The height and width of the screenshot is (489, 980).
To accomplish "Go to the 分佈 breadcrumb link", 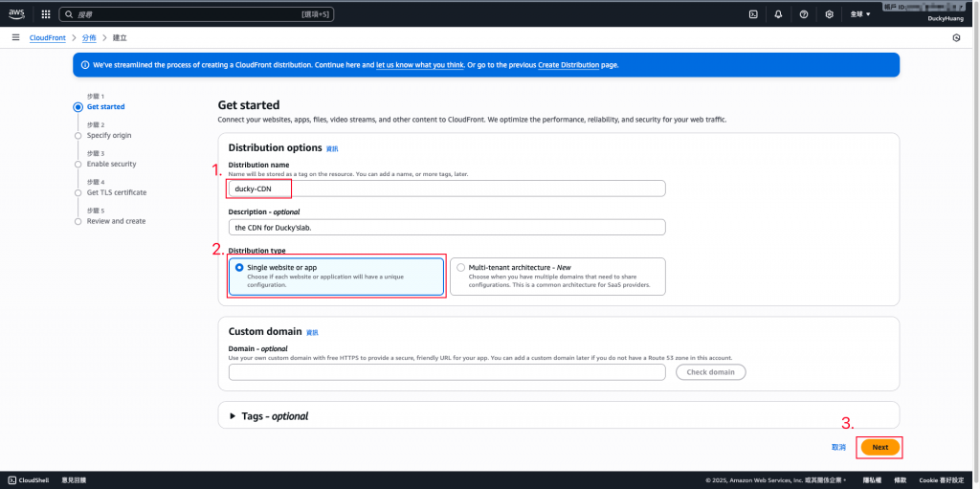I will 89,38.
